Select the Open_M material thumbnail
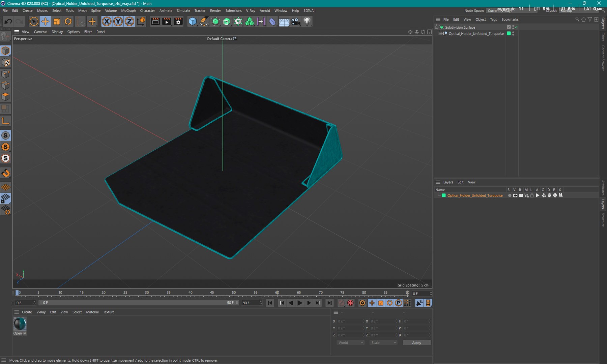Image resolution: width=607 pixels, height=364 pixels. pos(20,324)
